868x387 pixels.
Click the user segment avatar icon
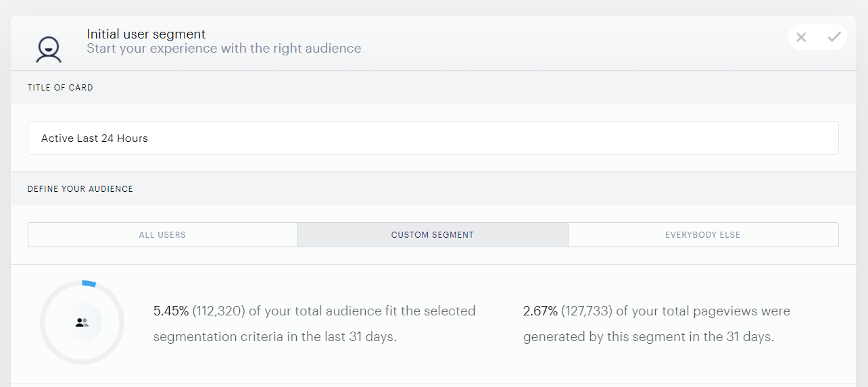(x=49, y=49)
